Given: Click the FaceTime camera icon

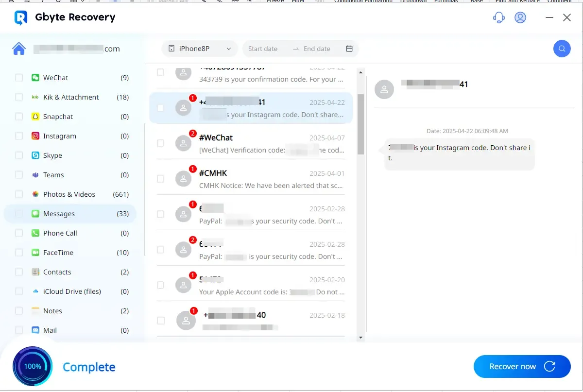Looking at the screenshot, I should 35,253.
